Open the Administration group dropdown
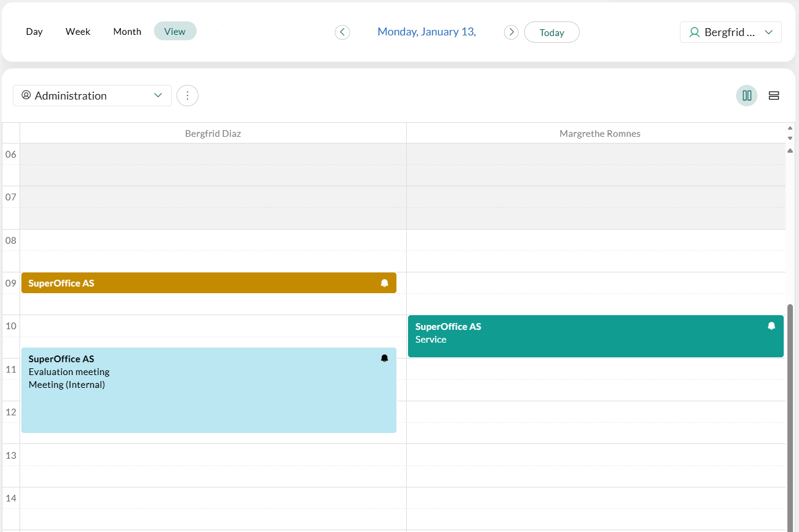The width and height of the screenshot is (799, 532). pos(92,95)
